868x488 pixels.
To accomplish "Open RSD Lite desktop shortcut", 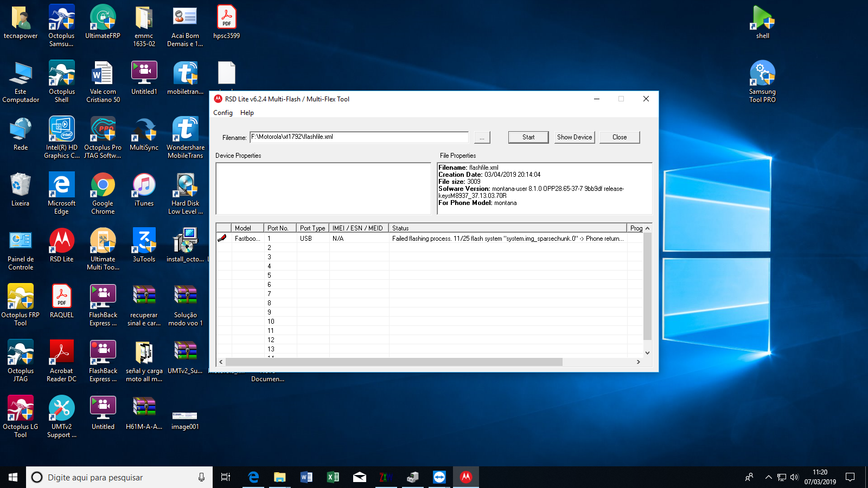I will [62, 246].
